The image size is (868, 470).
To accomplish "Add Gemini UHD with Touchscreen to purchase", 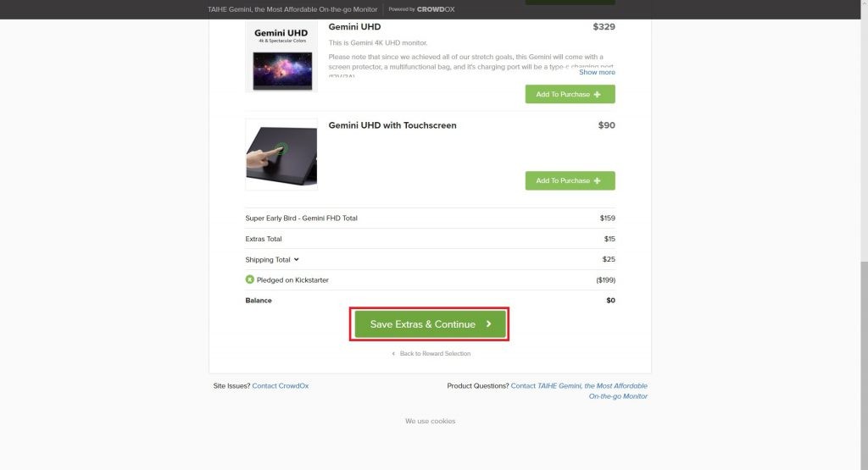I will [570, 180].
